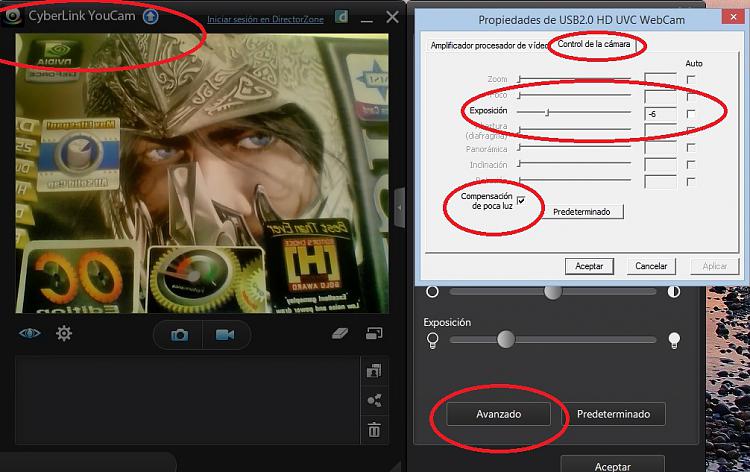The image size is (750, 472).
Task: Switch view mode with window layout icon
Action: tap(374, 333)
